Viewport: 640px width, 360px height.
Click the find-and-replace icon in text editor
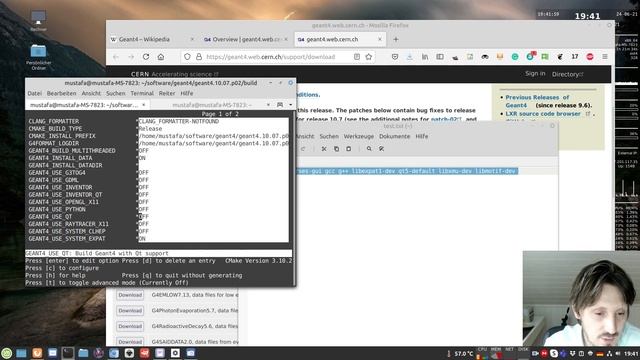(381, 149)
